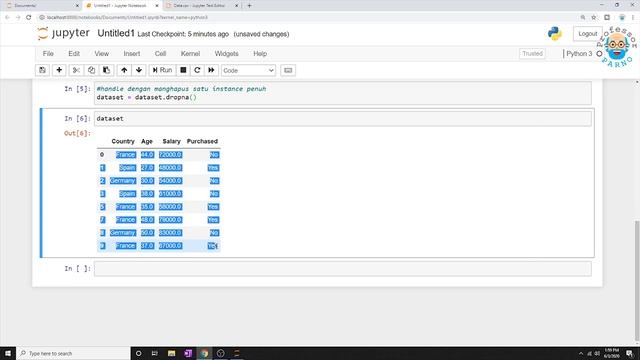Switch to the first Documents browser tab

(x=41, y=6)
